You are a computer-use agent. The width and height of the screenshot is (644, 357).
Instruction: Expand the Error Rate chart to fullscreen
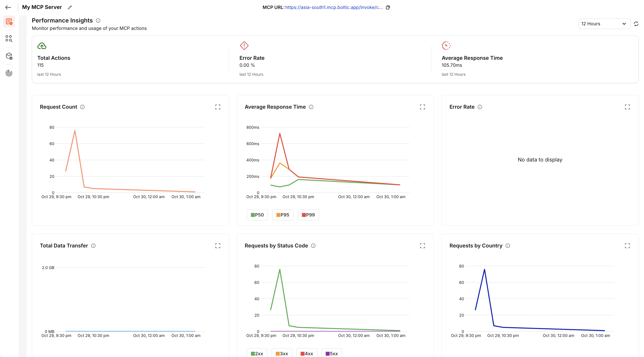tap(627, 107)
